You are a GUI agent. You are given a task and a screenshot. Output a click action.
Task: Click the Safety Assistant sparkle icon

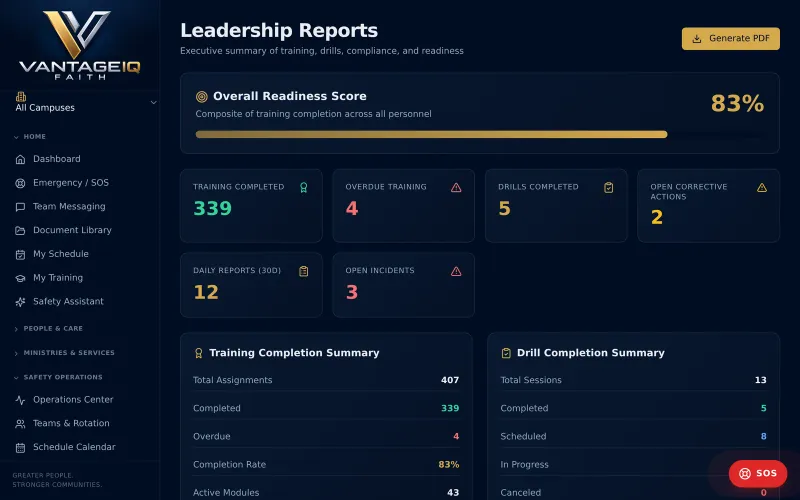click(20, 302)
